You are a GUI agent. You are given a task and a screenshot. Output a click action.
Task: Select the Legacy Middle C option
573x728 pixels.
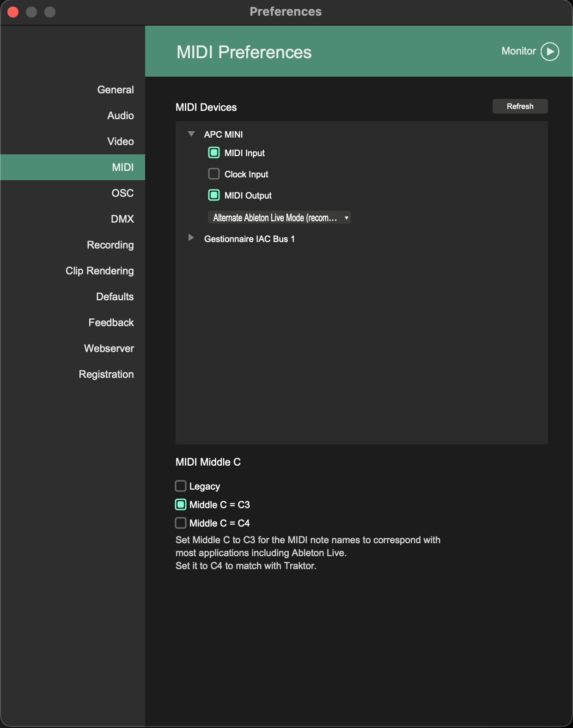tap(181, 486)
